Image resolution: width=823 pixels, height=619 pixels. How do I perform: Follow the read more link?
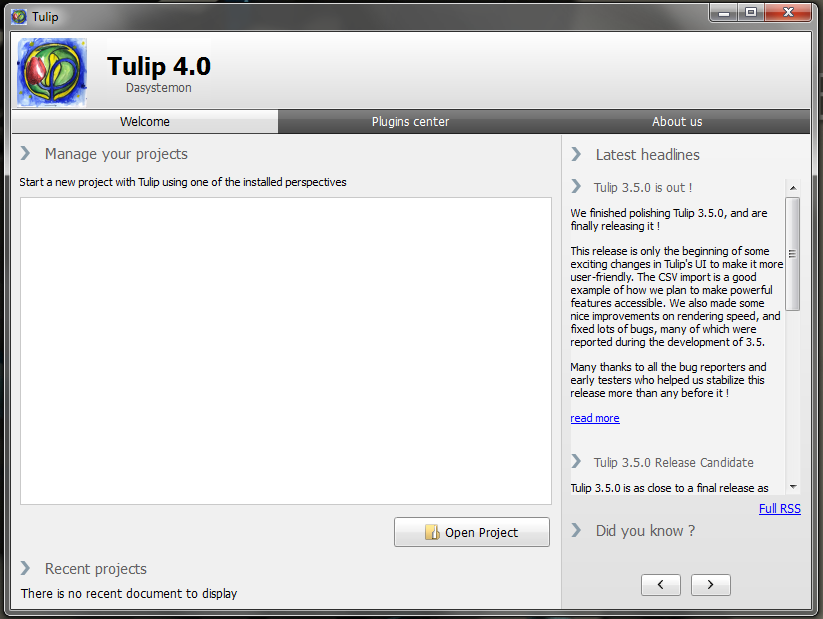point(595,418)
